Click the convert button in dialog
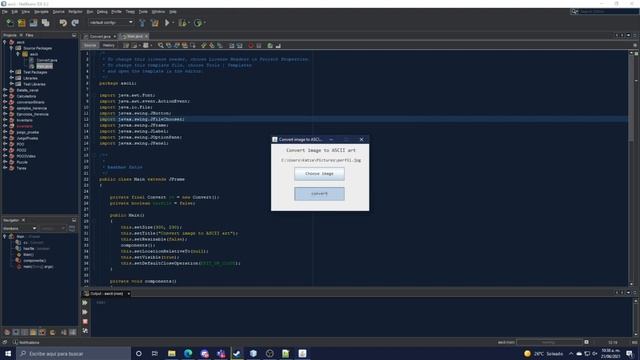Image resolution: width=640 pixels, height=360 pixels. click(x=319, y=194)
